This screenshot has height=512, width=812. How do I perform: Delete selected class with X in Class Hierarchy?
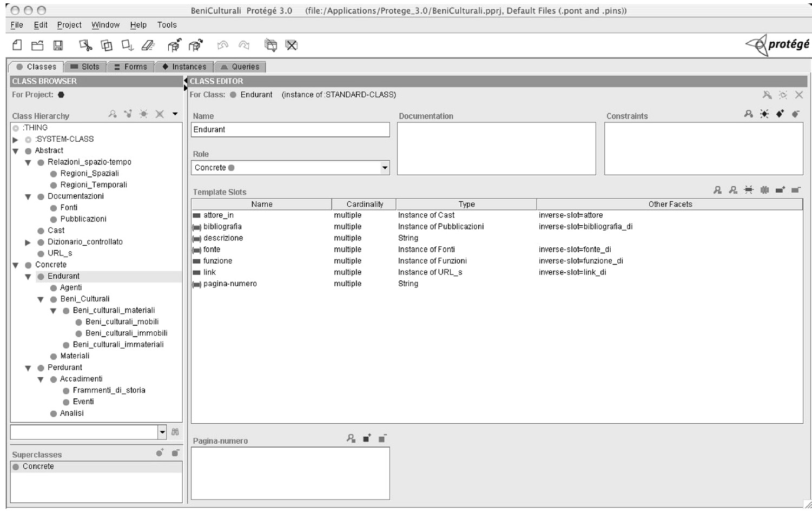coord(160,114)
